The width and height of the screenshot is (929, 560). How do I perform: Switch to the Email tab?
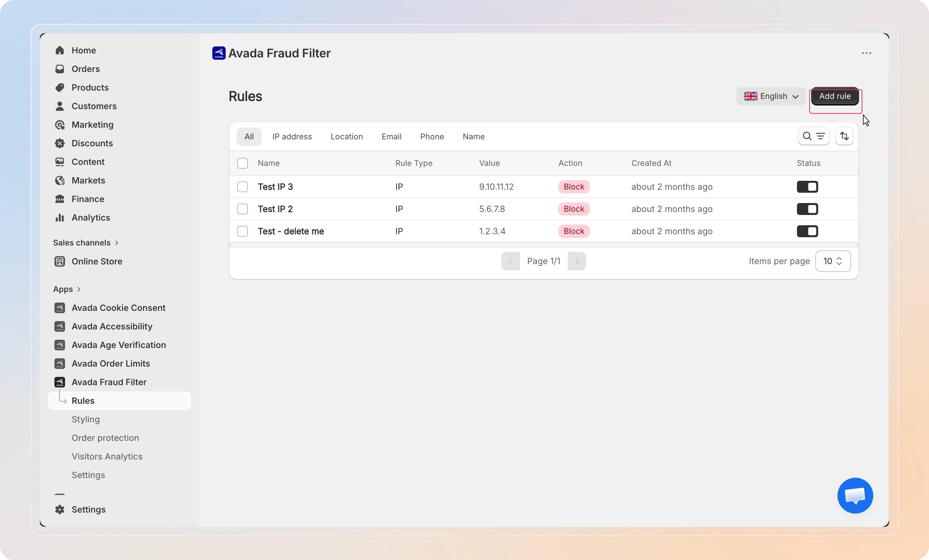392,136
